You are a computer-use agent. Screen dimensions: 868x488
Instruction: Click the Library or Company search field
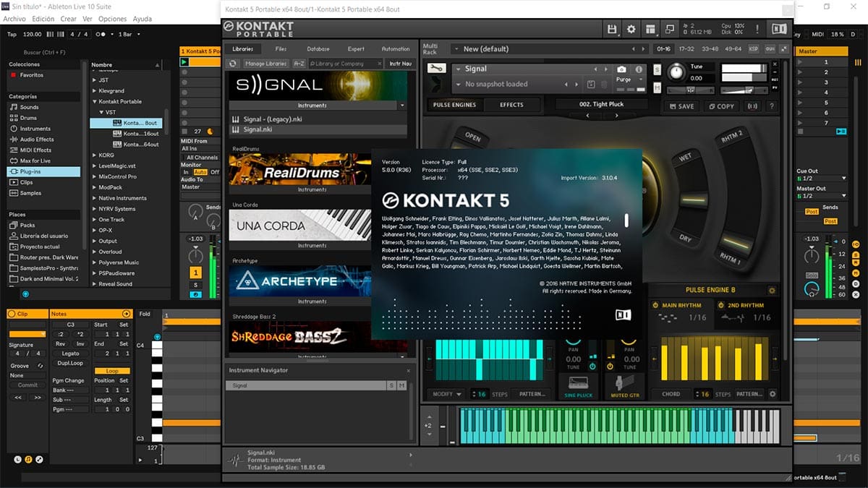(x=346, y=64)
